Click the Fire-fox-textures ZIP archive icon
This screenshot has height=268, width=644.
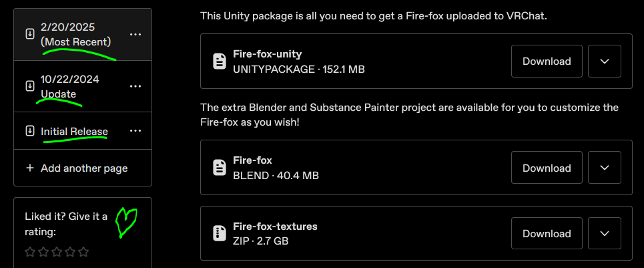(x=219, y=233)
